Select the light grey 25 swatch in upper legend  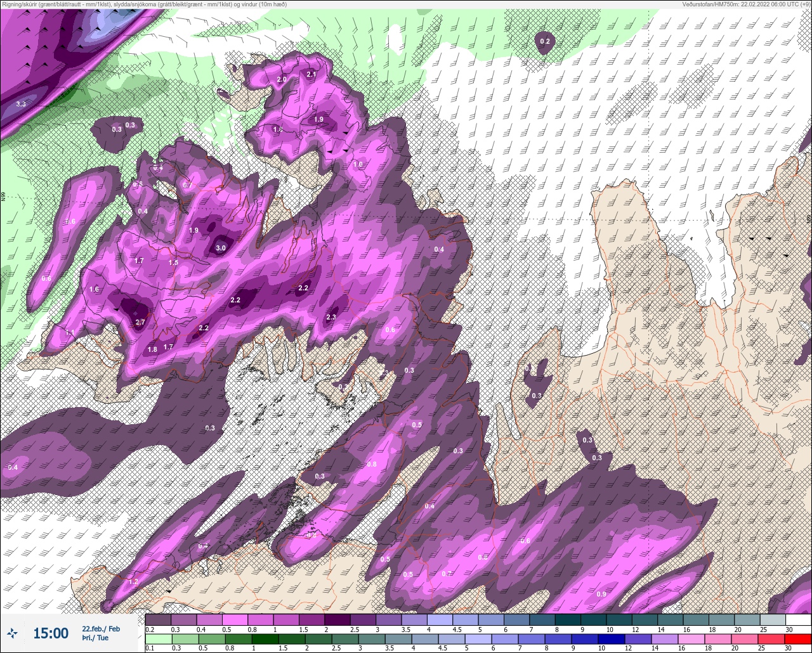773,619
